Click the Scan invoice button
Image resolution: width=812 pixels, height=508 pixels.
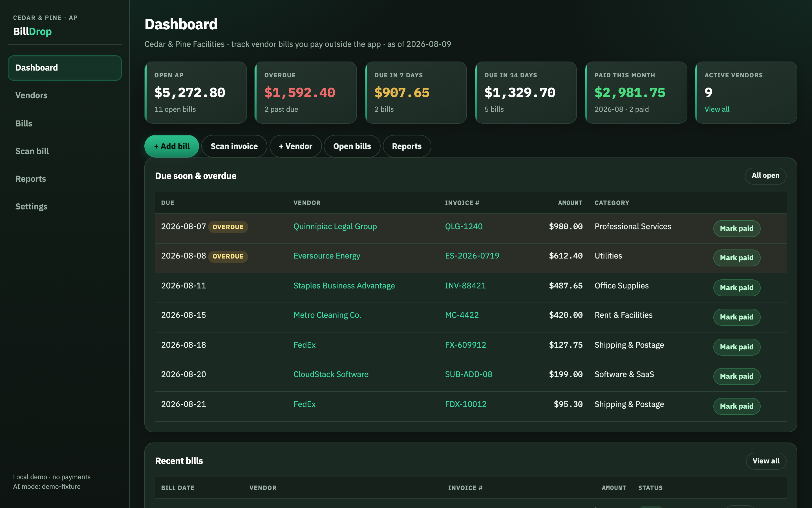tap(234, 146)
